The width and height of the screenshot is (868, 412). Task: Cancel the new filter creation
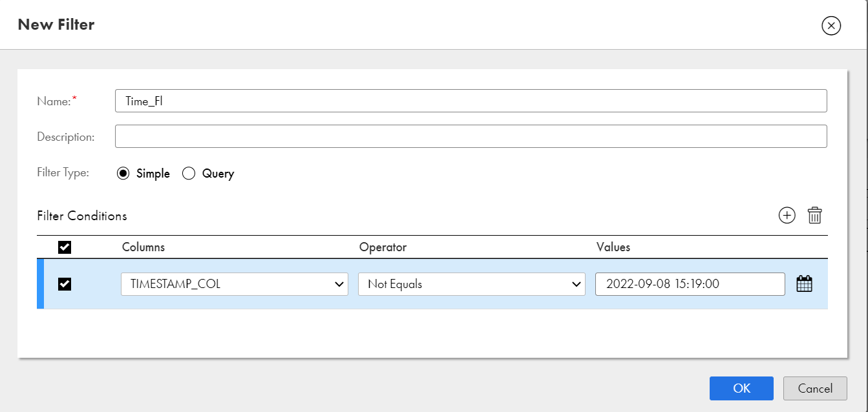pos(815,388)
